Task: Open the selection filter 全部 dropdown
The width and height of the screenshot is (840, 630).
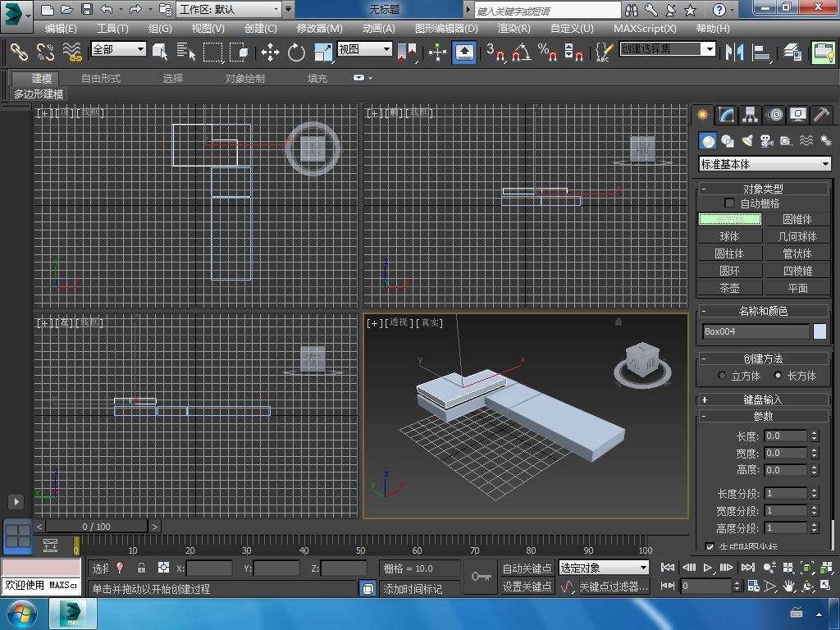Action: 118,49
